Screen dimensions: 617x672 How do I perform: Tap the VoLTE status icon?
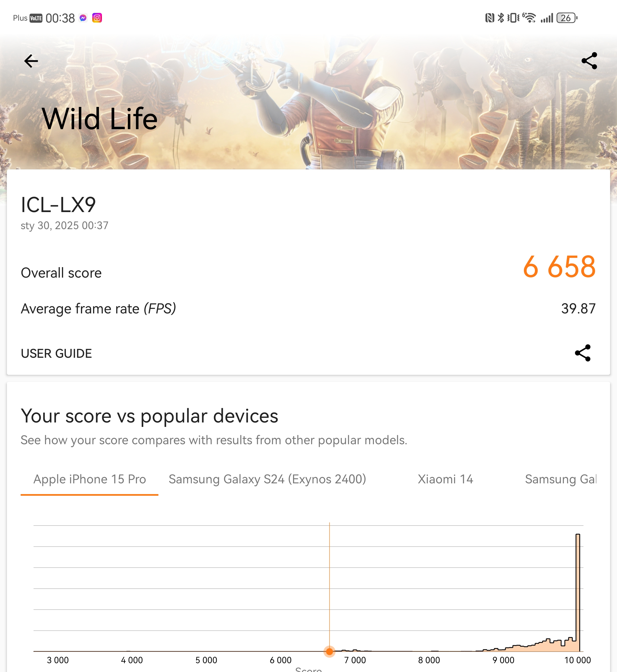click(x=36, y=18)
